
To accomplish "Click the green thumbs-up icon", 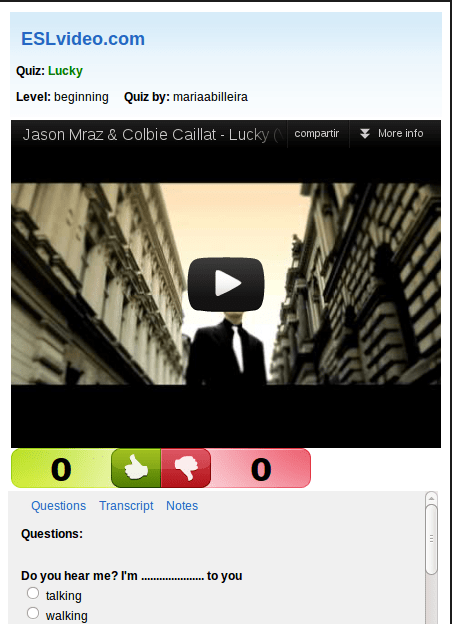I will (136, 468).
